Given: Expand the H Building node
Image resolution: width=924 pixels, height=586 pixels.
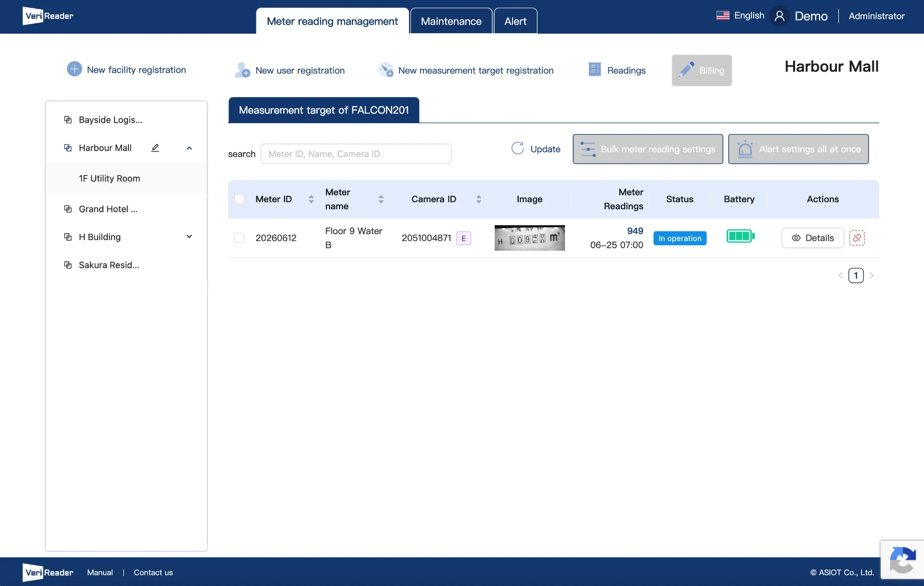Looking at the screenshot, I should click(189, 237).
